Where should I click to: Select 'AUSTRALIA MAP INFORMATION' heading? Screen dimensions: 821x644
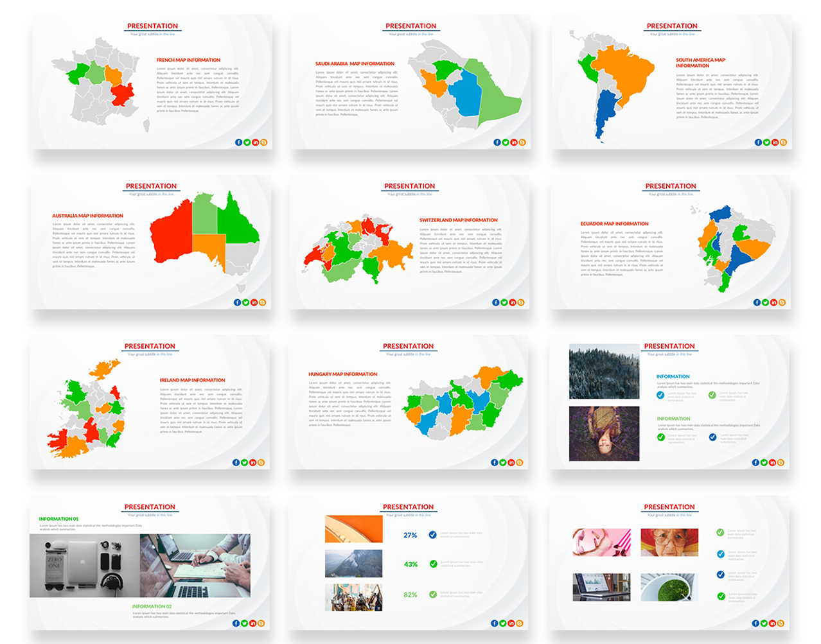pyautogui.click(x=88, y=216)
